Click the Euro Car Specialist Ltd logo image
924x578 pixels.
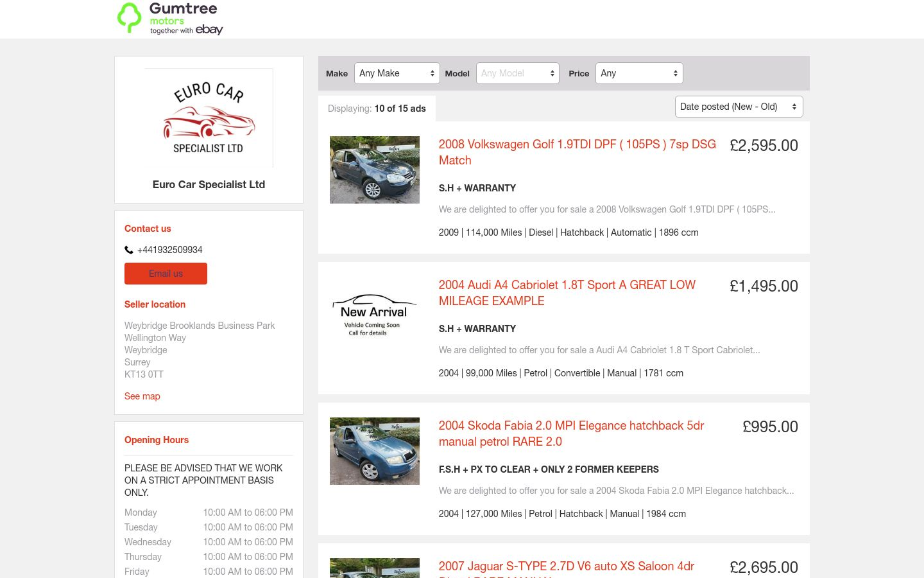209,118
